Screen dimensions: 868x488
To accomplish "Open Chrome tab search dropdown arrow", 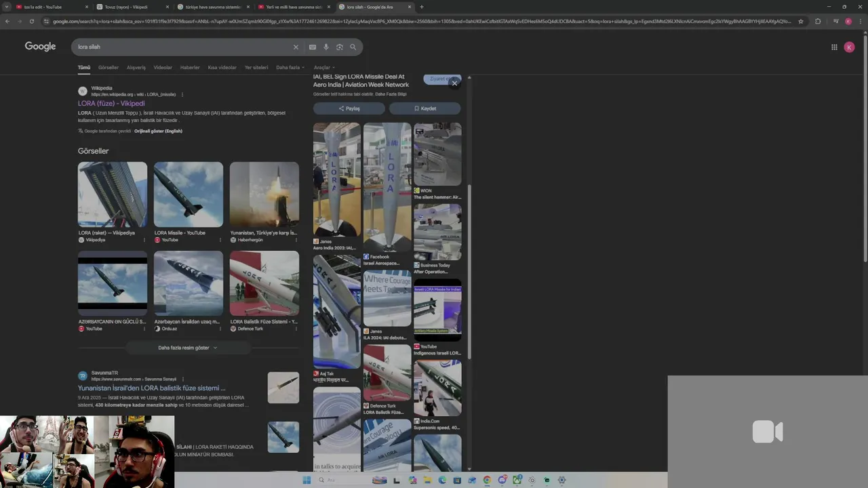I will pyautogui.click(x=7, y=7).
